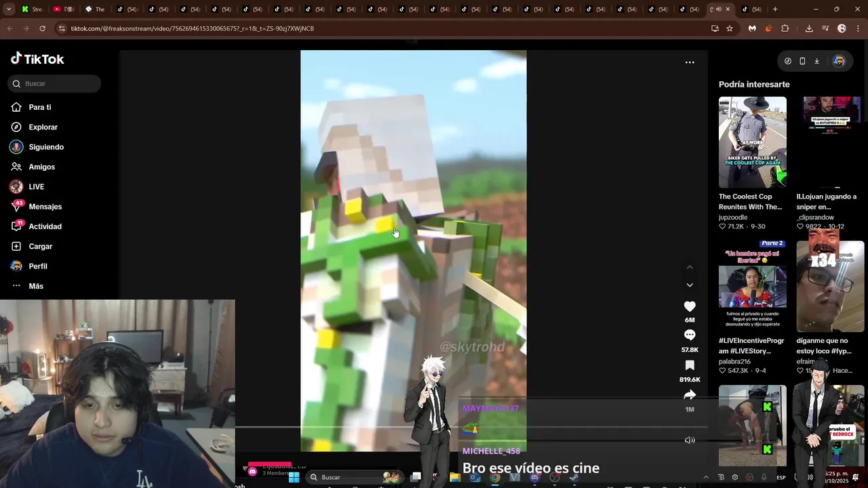Open the palabra216 video thumbnail

pos(753,287)
